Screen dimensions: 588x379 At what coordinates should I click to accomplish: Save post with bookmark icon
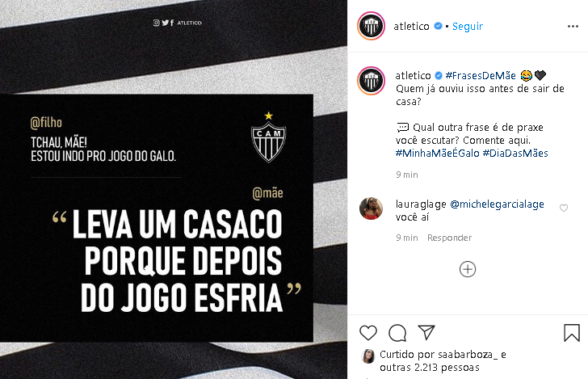point(572,333)
